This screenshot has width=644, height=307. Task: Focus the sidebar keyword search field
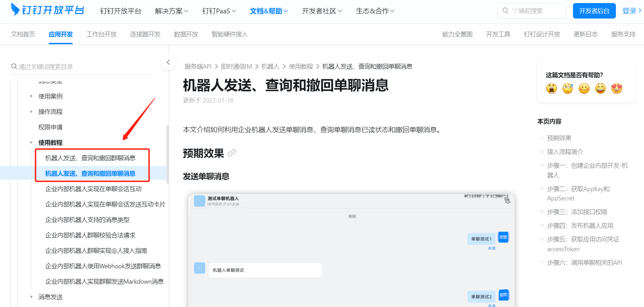82,67
